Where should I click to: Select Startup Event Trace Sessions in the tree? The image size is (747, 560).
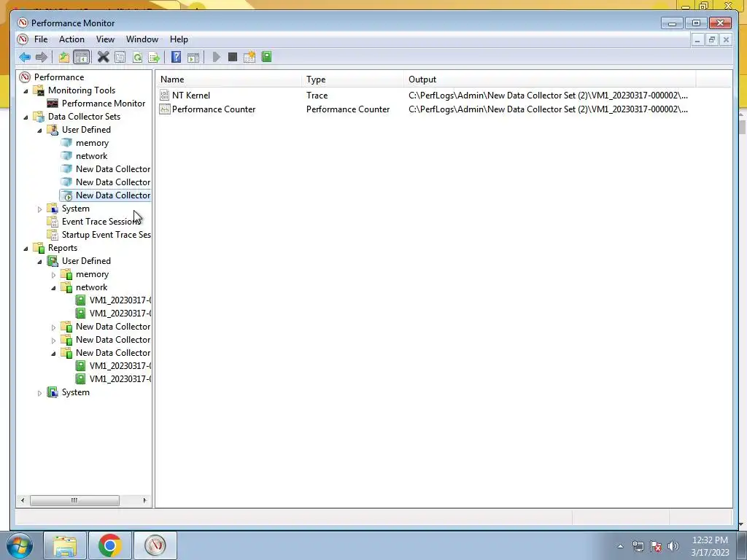click(x=107, y=235)
